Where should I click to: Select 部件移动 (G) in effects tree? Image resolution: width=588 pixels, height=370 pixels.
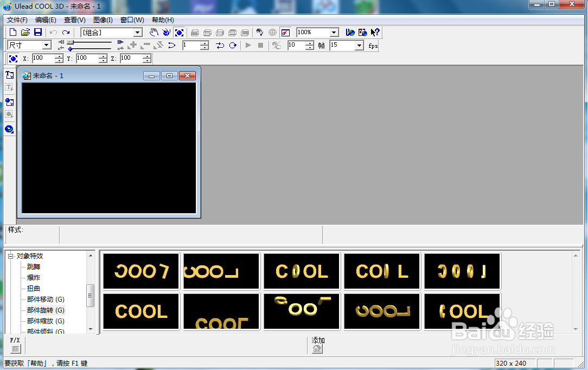pyautogui.click(x=46, y=299)
